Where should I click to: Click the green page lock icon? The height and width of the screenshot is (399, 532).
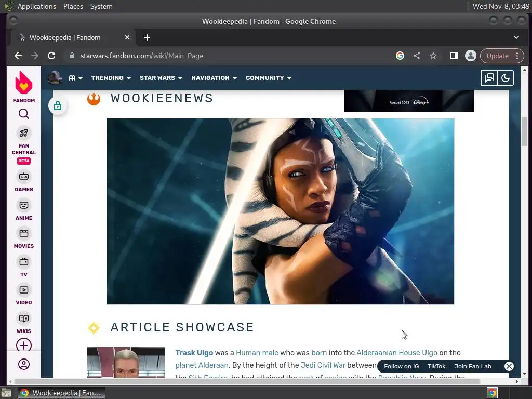point(58,105)
